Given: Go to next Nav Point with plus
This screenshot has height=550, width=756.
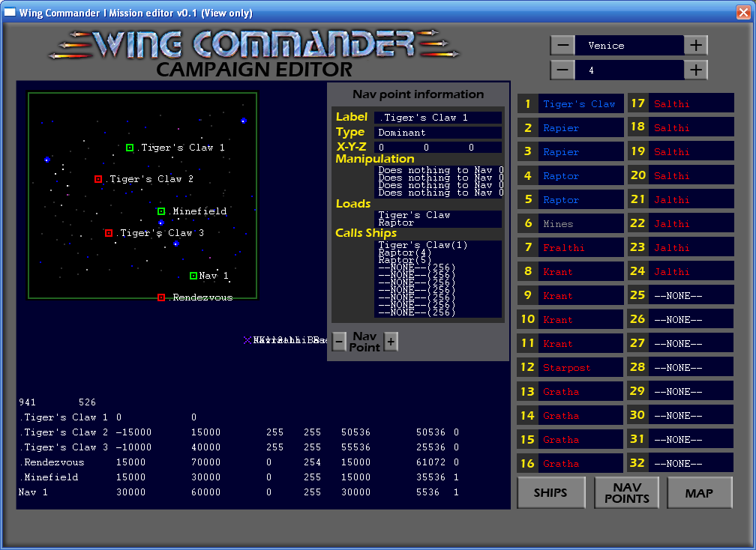Looking at the screenshot, I should pyautogui.click(x=391, y=342).
